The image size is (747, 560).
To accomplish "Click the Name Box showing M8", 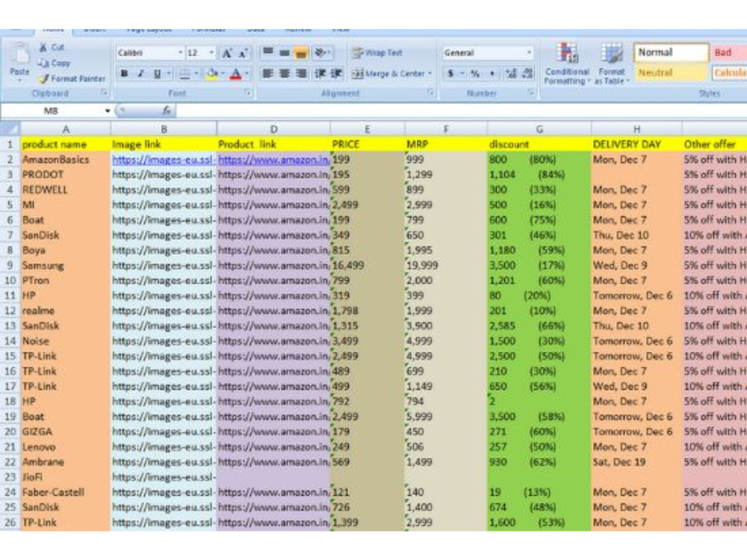I will (x=52, y=111).
